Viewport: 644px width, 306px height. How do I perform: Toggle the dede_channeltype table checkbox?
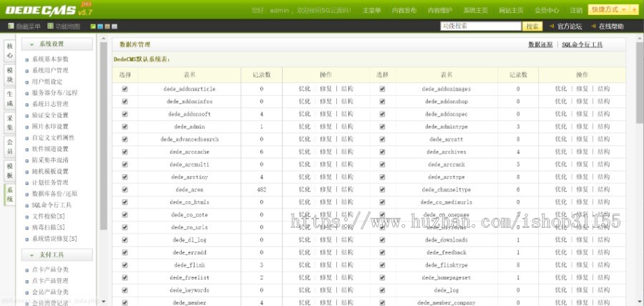tap(382, 190)
